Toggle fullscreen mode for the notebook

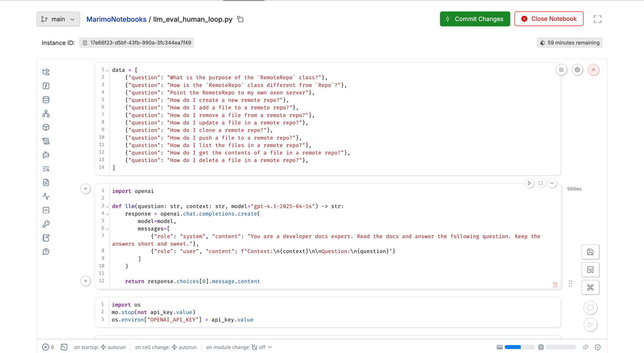(x=597, y=19)
